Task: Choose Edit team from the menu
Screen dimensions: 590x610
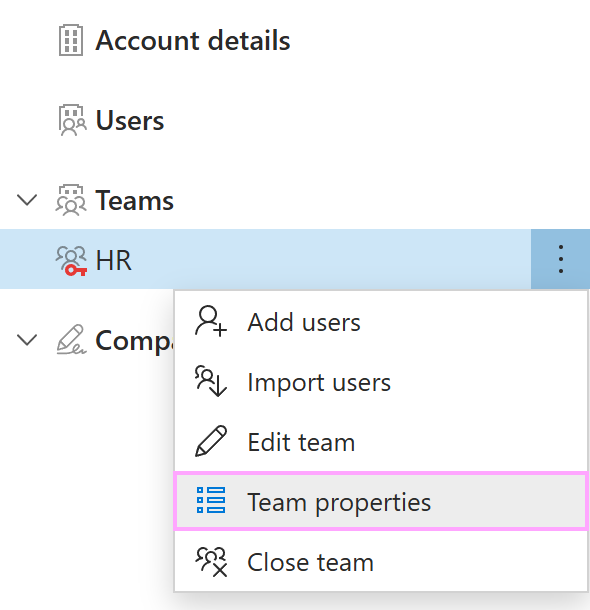Action: (381, 442)
